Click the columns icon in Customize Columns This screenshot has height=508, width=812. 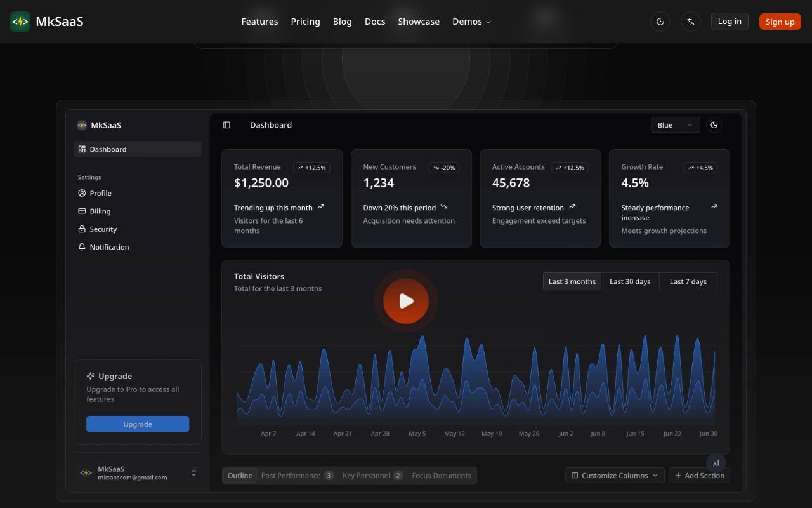point(575,476)
